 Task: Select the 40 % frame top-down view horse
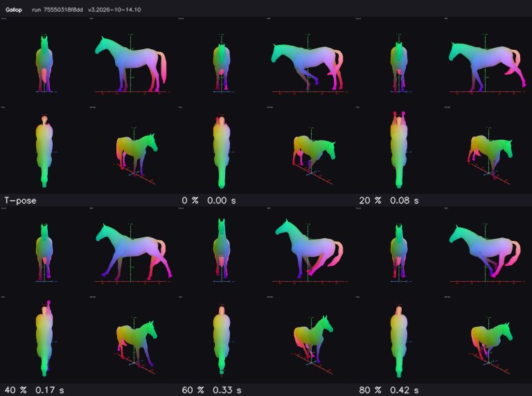point(44,339)
